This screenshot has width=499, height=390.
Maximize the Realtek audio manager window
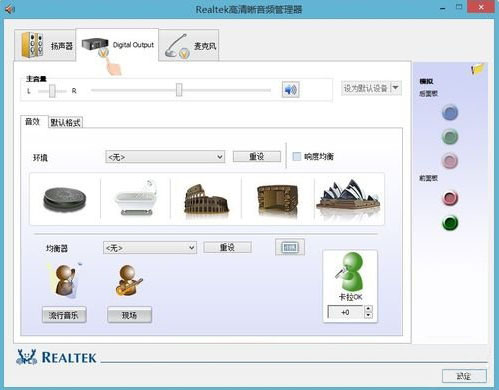tap(459, 7)
